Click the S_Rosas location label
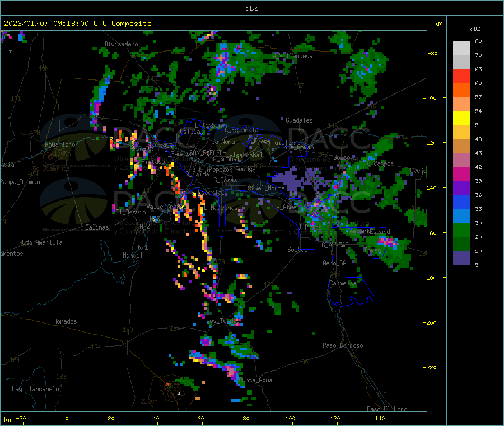The width and height of the screenshot is (504, 426). click(x=225, y=181)
